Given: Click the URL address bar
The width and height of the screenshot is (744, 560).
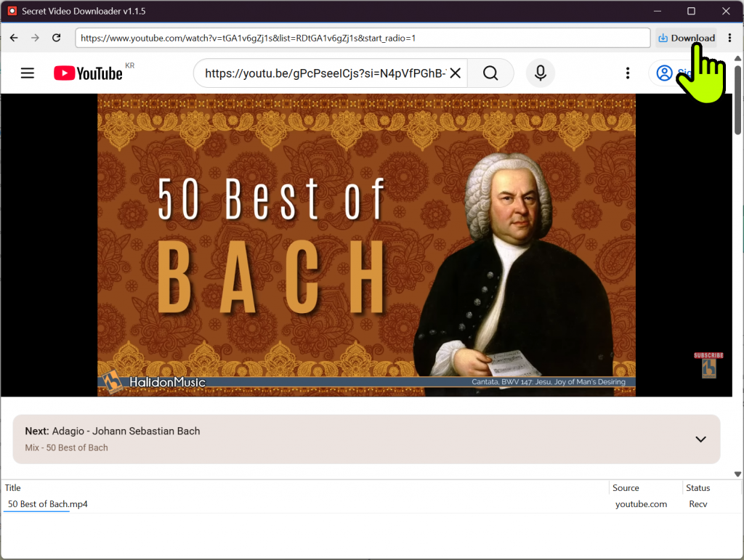Looking at the screenshot, I should [x=363, y=38].
